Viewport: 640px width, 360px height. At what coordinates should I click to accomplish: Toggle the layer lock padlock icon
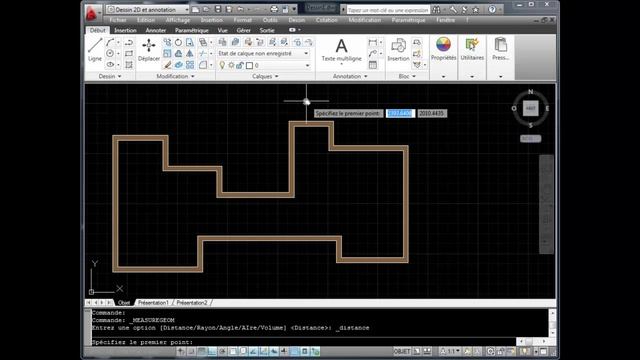pos(240,65)
